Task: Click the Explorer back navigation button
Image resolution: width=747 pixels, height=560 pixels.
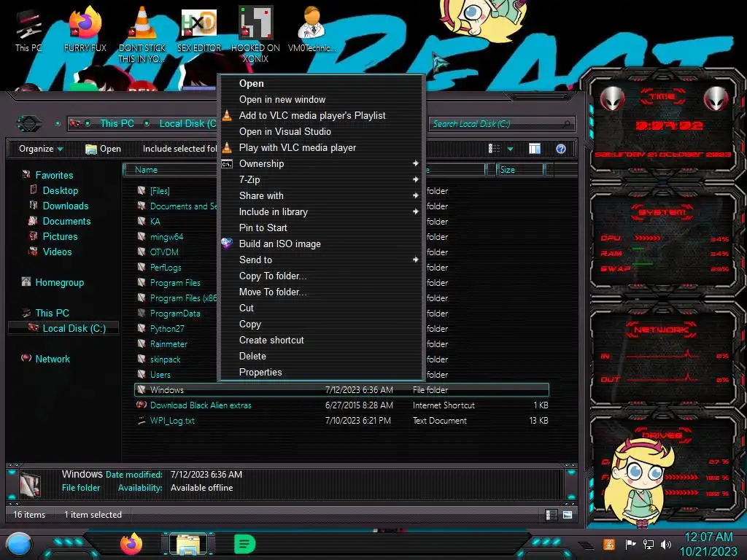Action: (29, 124)
